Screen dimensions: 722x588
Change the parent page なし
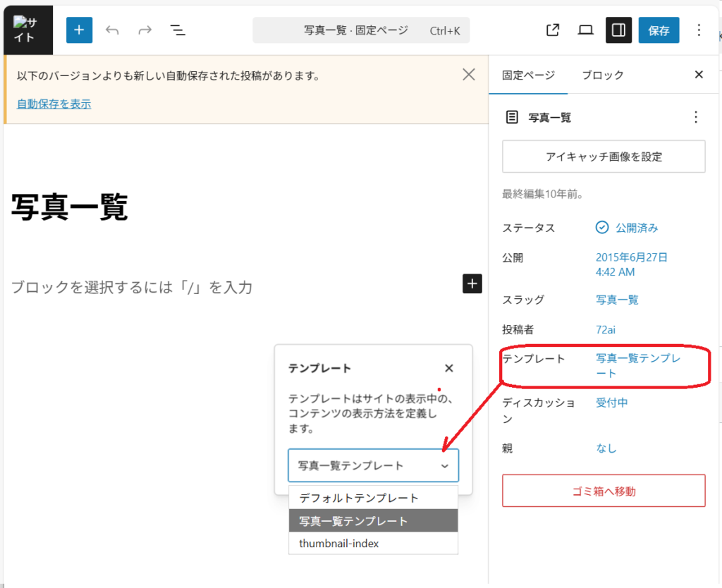coord(606,448)
